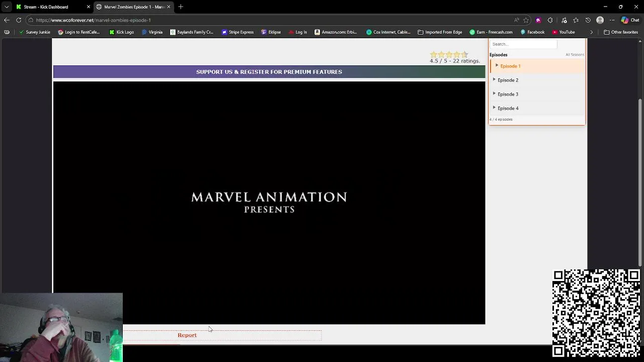Image resolution: width=644 pixels, height=362 pixels.
Task: Open the tab search dropdown at top-left
Action: (x=7, y=7)
